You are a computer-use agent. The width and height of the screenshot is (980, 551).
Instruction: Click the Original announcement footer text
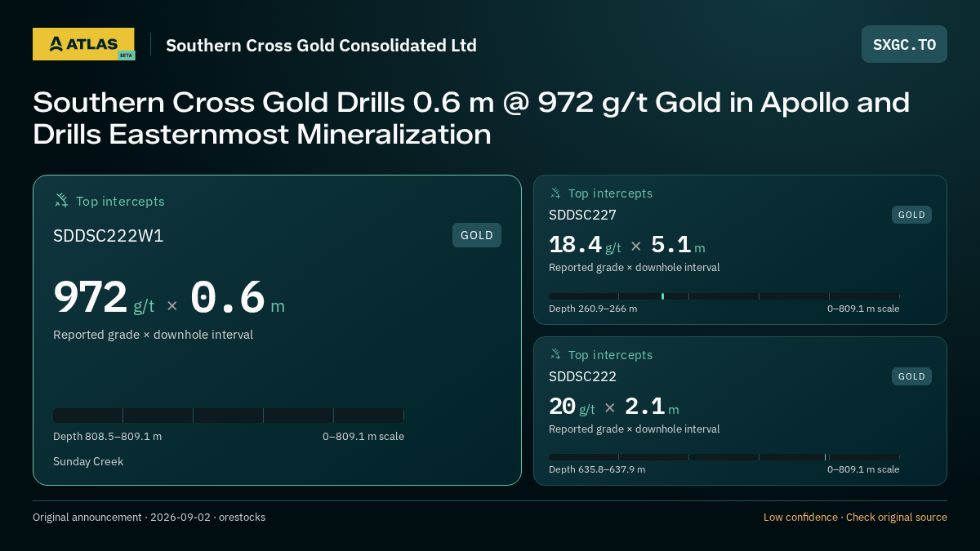149,518
